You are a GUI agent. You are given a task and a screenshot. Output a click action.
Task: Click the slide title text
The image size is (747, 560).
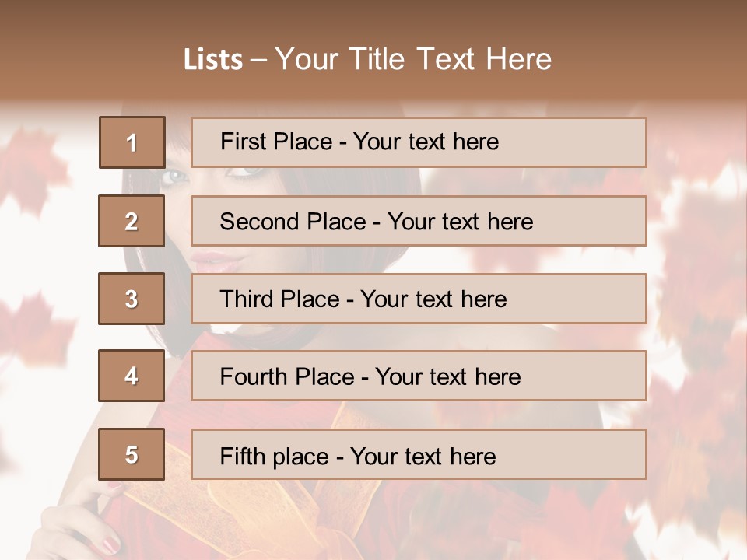click(368, 59)
